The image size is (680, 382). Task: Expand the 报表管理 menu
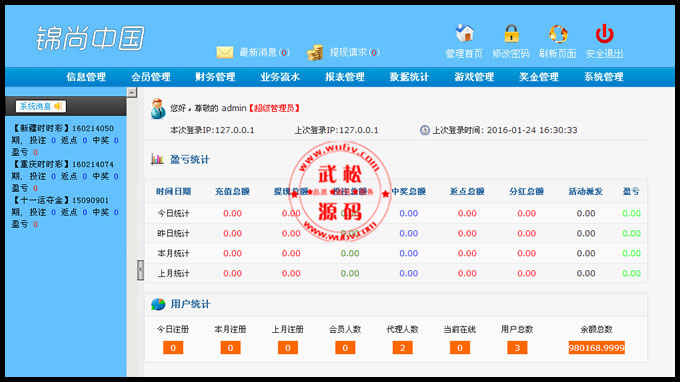click(x=345, y=77)
